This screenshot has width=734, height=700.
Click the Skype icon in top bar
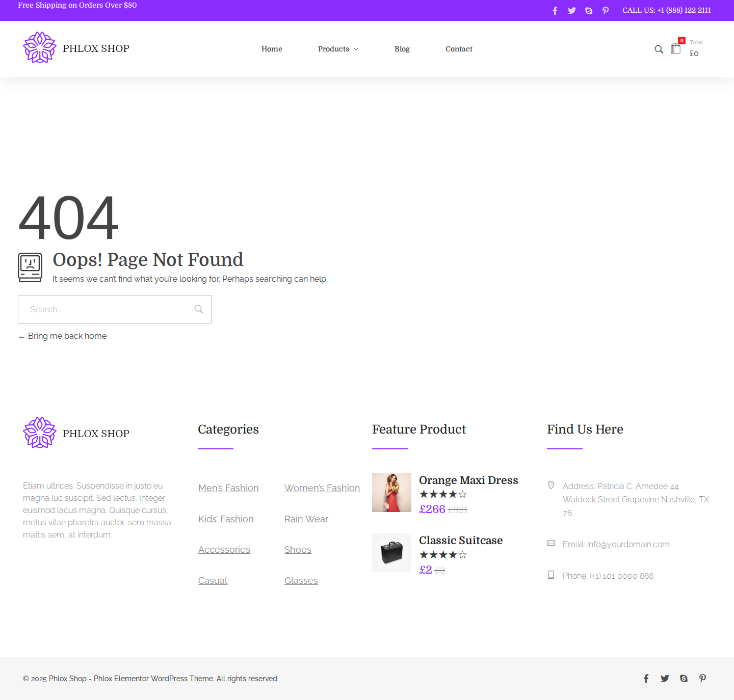click(x=589, y=11)
